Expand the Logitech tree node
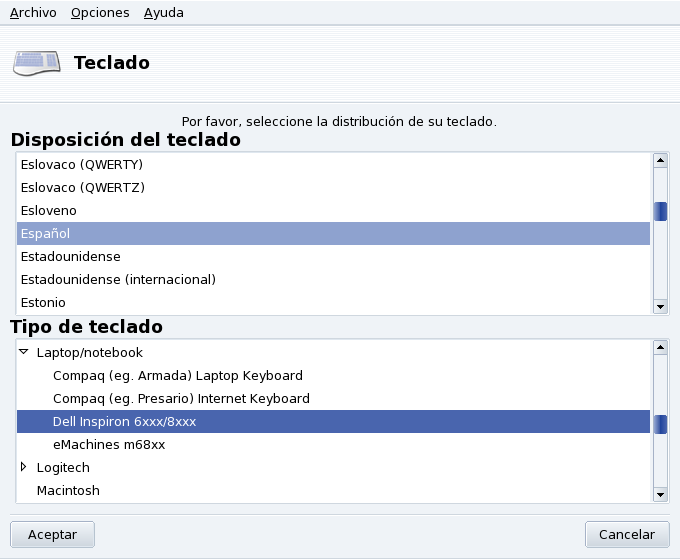This screenshot has width=680, height=560. pyautogui.click(x=23, y=466)
